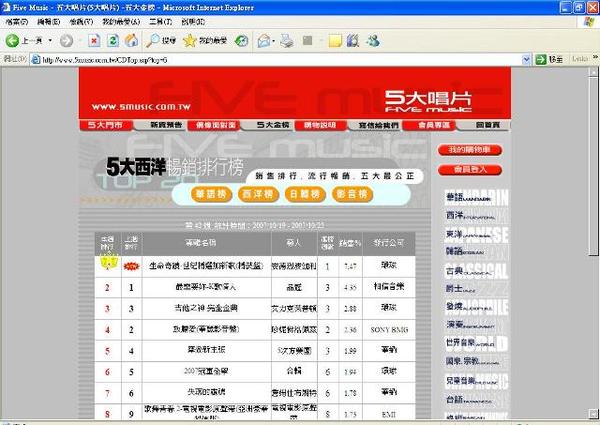The height and width of the screenshot is (425, 600).
Task: Open Favorites star toolbar button
Action: pos(189,41)
